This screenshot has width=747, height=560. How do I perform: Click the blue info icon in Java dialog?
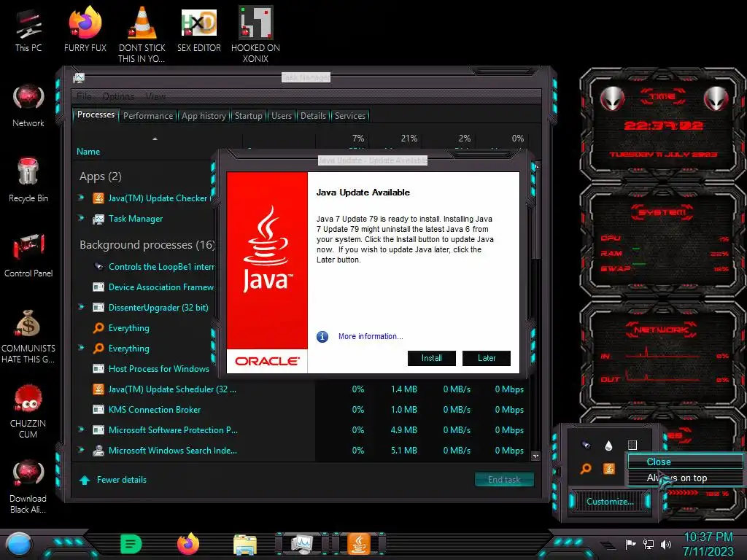point(322,337)
